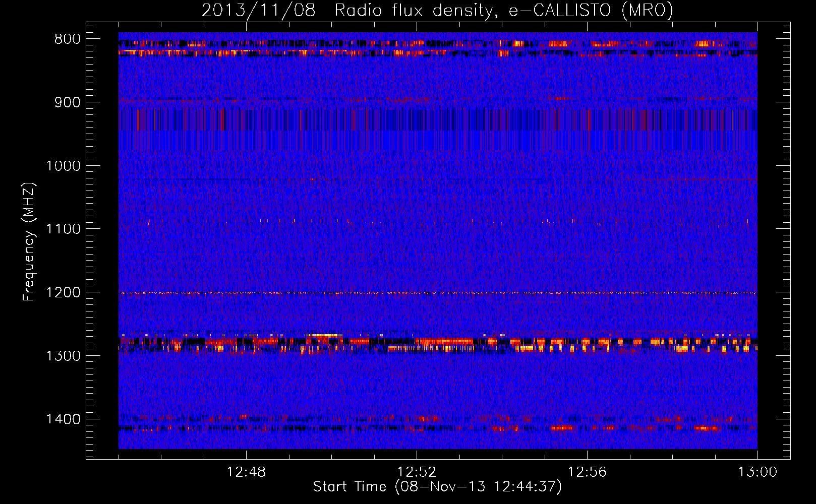
Task: Click the thin emission line at 1200 MHz
Action: (x=438, y=293)
